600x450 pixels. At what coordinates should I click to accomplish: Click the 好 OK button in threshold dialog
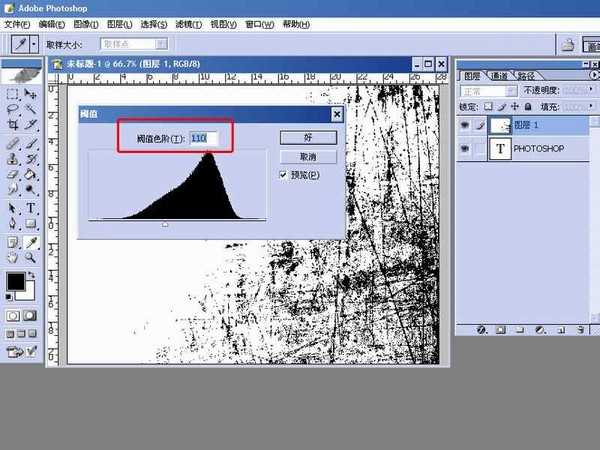(308, 136)
